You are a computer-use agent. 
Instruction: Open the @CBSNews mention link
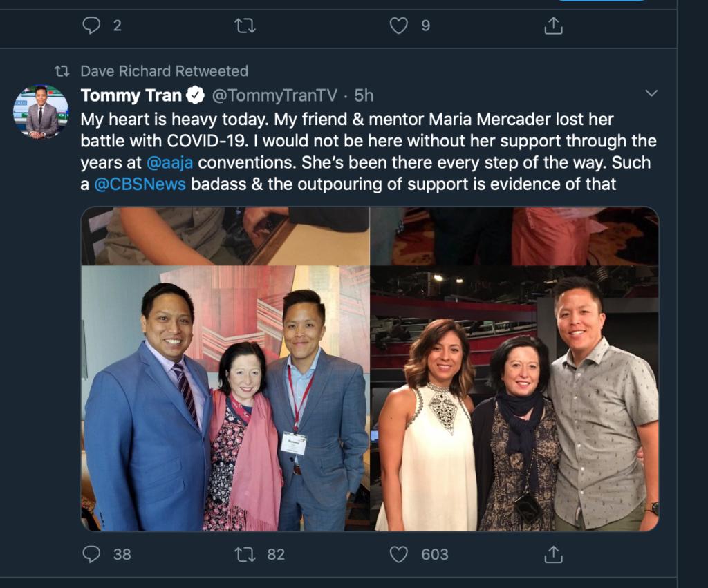pos(140,185)
